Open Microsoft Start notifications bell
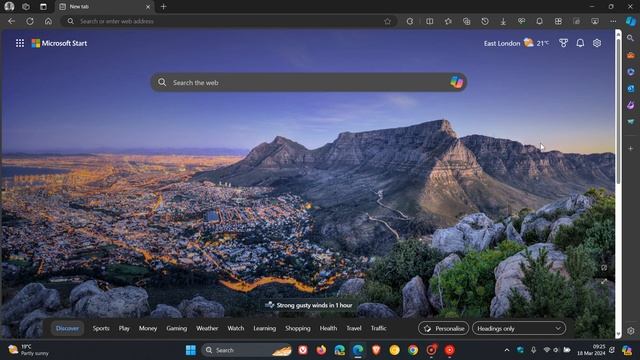The image size is (640, 360). [580, 43]
